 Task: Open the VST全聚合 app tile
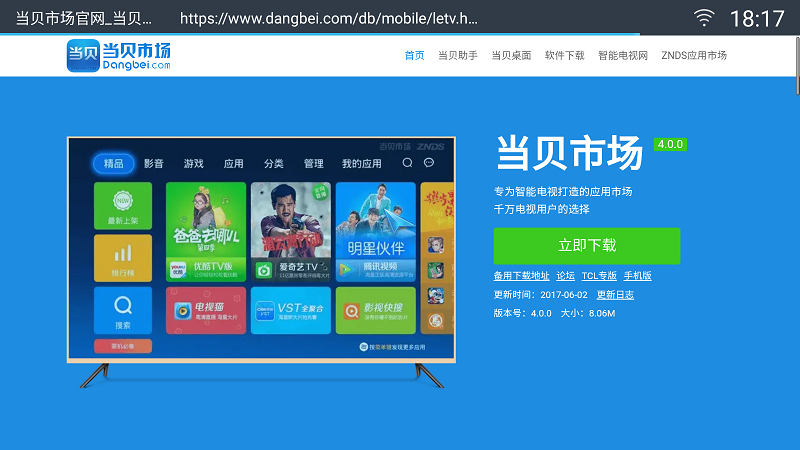click(x=290, y=311)
